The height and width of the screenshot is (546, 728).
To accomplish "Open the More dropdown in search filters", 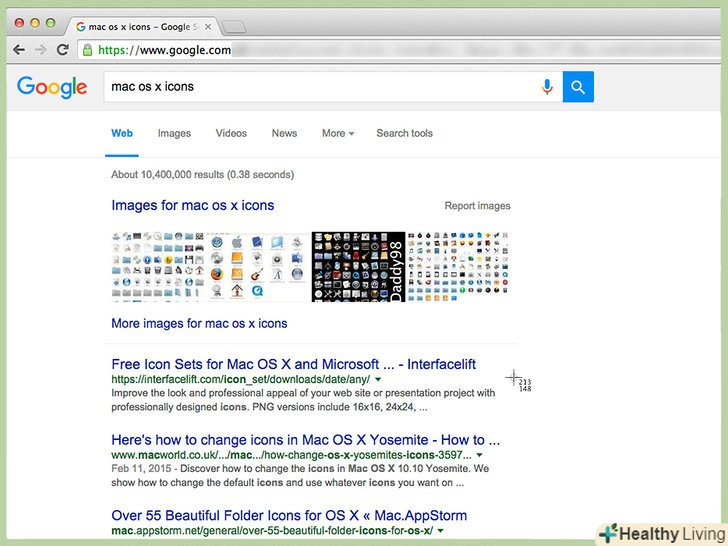I will pyautogui.click(x=337, y=133).
